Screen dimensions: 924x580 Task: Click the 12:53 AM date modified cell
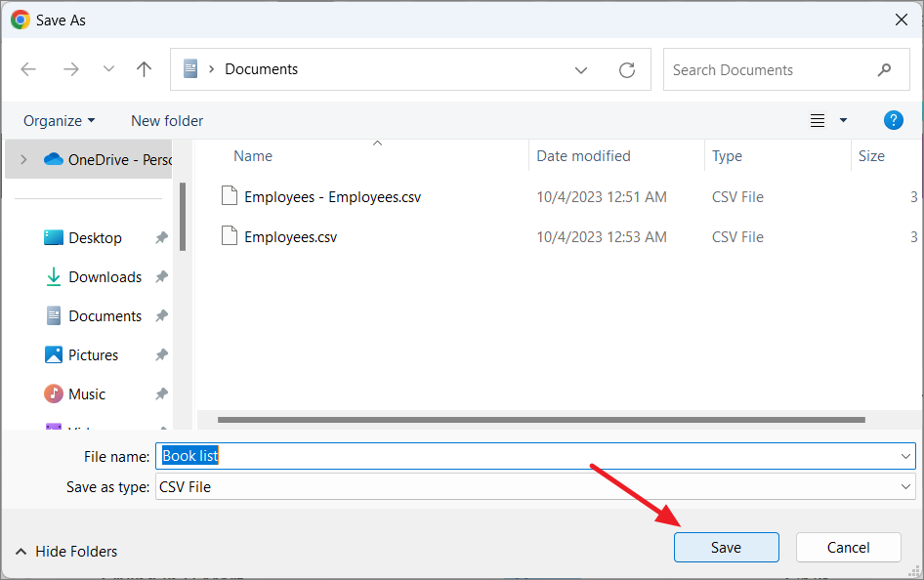point(602,237)
